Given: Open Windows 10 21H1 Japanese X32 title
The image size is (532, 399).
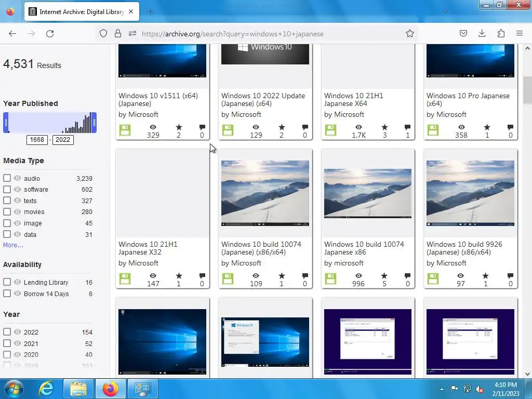Looking at the screenshot, I should (148, 248).
